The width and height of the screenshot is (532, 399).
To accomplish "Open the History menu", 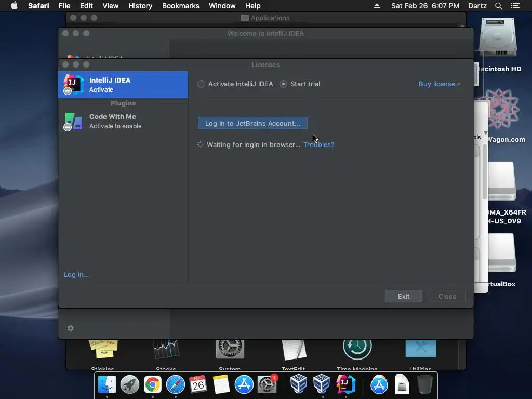I will click(x=140, y=6).
